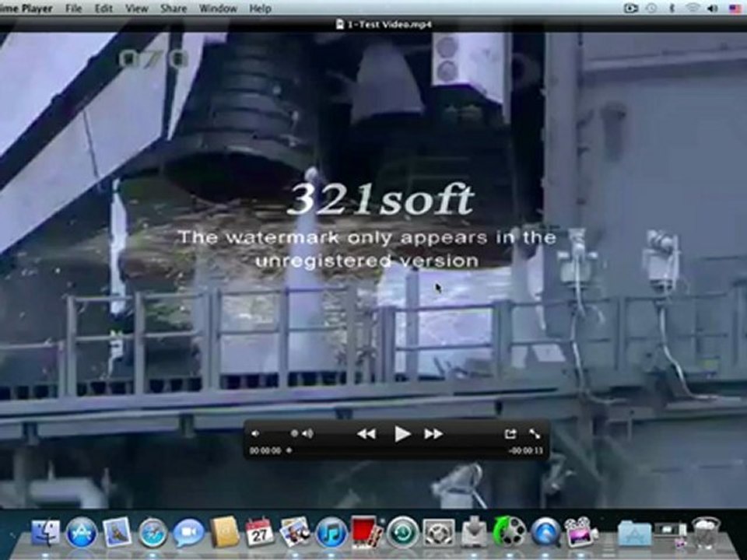Screen dimensions: 747x560
Task: Open the Wi-Fi menu bar icon
Action: coord(693,8)
